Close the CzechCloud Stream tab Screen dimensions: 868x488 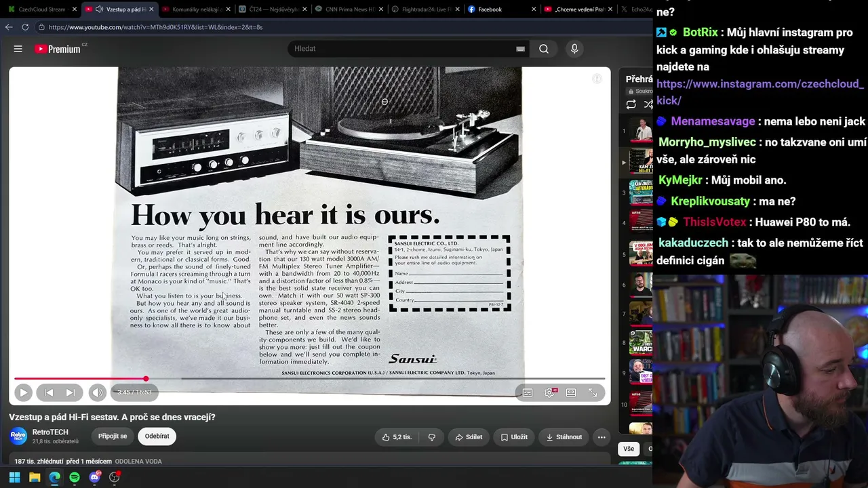coord(75,9)
